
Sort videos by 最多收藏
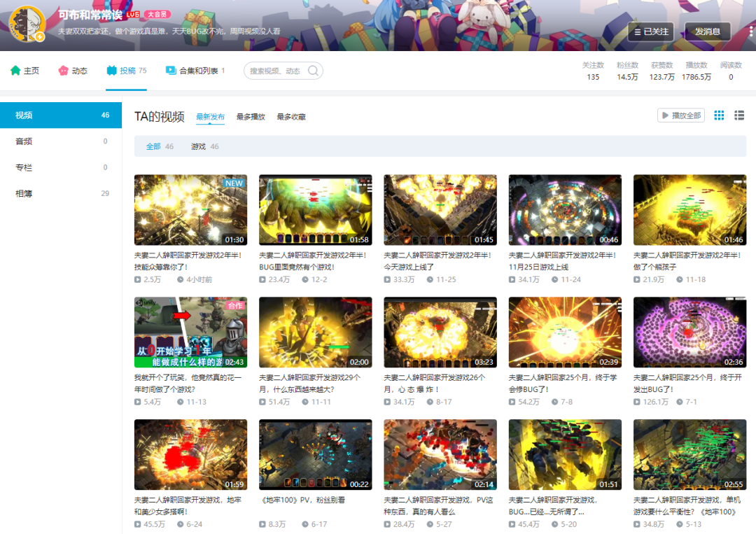(291, 117)
